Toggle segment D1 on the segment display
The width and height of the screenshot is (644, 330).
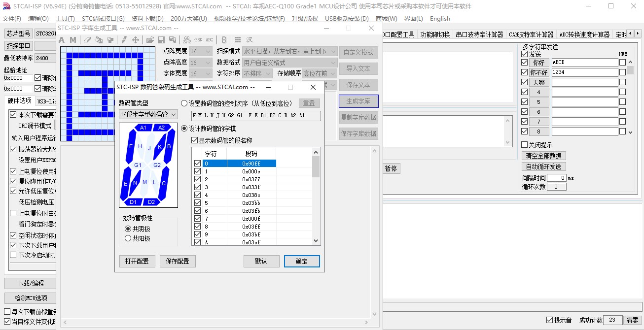coord(133,202)
